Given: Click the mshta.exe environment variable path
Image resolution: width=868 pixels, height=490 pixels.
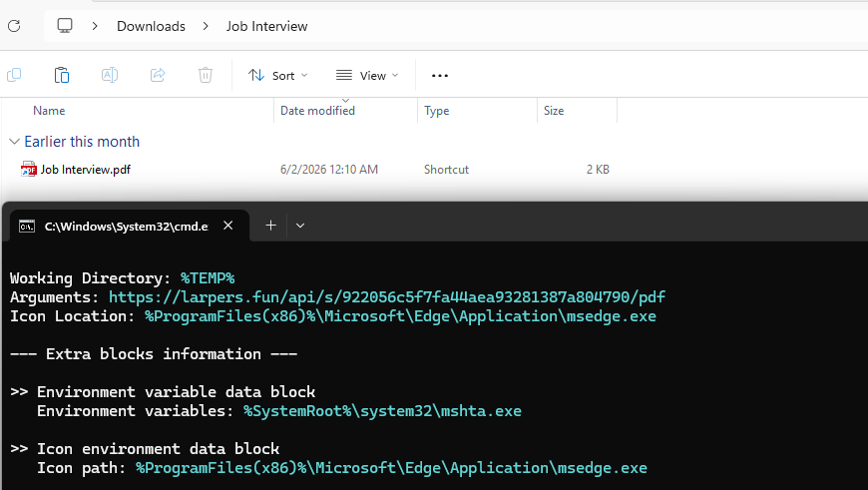Looking at the screenshot, I should tap(382, 411).
